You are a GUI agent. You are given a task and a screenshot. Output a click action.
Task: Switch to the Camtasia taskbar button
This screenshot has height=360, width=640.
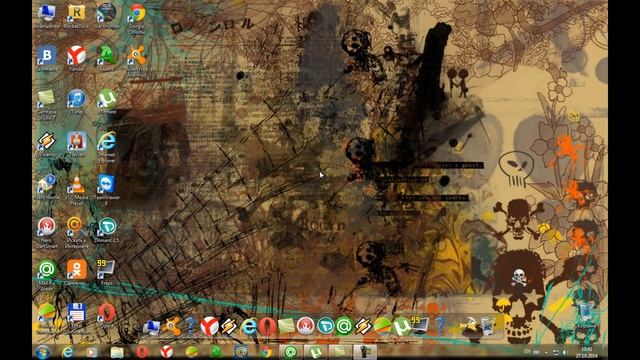(340, 352)
